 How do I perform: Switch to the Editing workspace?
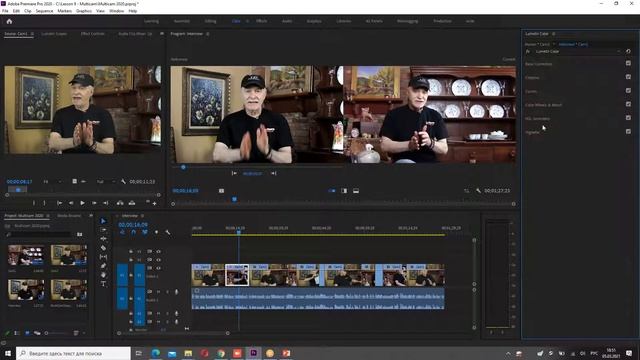(210, 21)
